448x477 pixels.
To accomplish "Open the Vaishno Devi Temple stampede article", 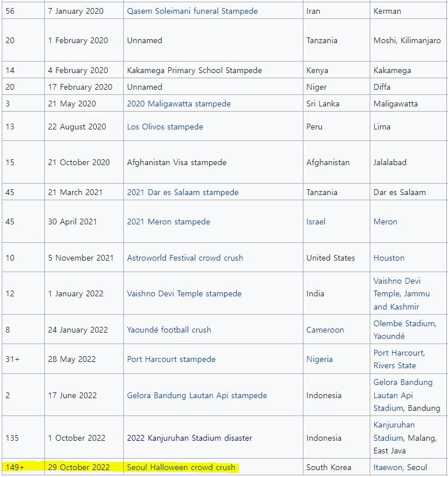I will click(x=184, y=293).
